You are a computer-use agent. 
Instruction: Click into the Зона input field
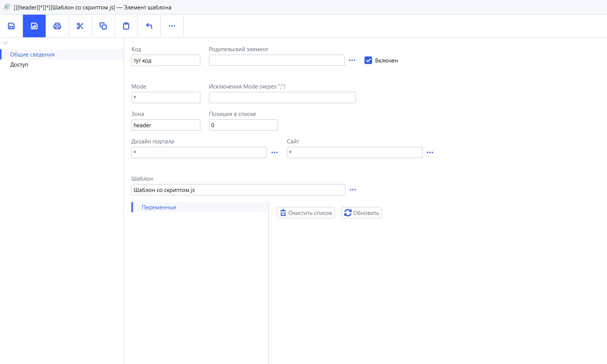point(166,125)
